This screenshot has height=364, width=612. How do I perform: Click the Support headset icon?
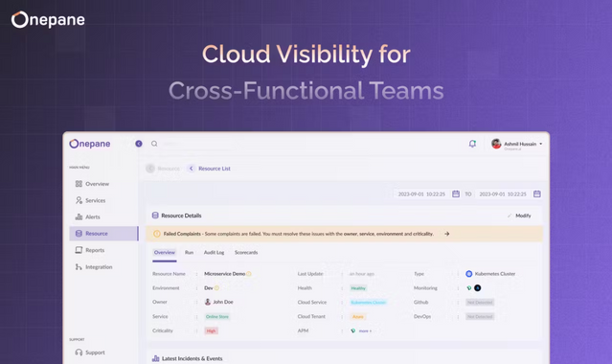click(x=79, y=353)
